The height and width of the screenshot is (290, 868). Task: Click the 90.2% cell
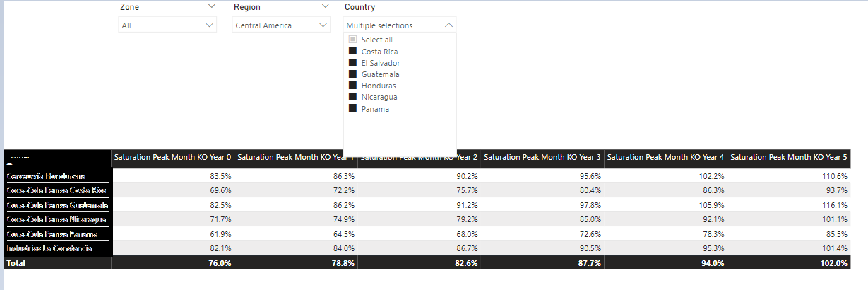(x=420, y=175)
